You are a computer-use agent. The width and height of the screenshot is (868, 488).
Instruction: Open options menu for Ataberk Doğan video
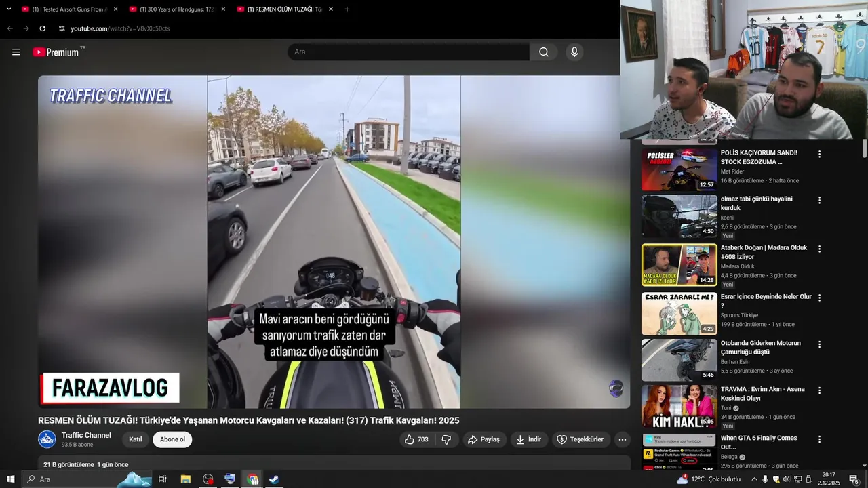click(x=819, y=249)
